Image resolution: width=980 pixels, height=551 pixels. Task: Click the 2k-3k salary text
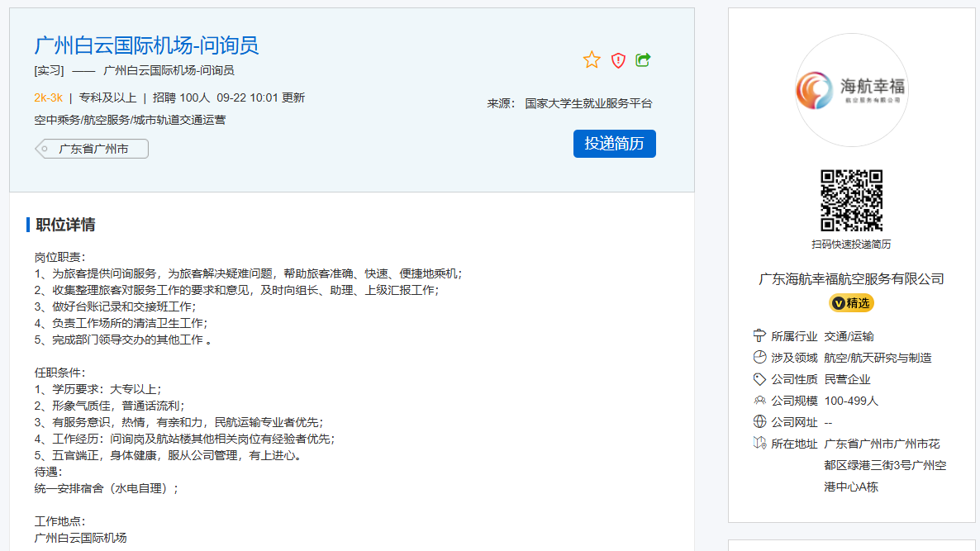click(x=48, y=97)
